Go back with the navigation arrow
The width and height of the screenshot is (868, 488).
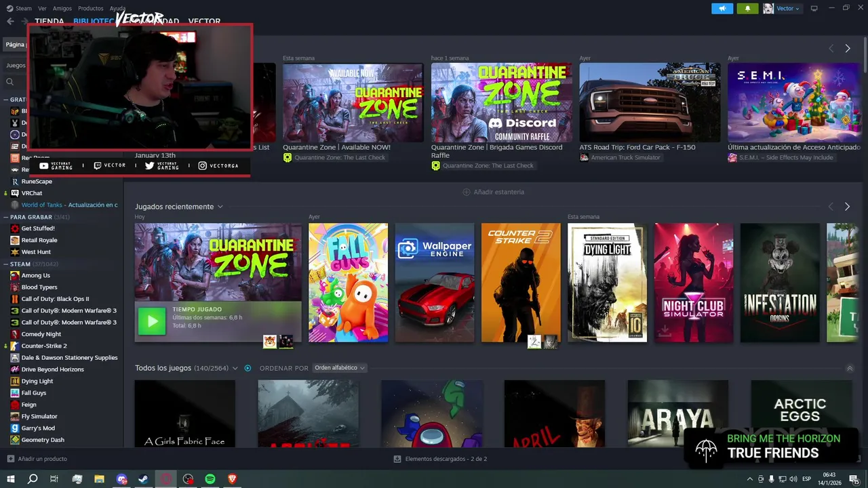pyautogui.click(x=10, y=21)
